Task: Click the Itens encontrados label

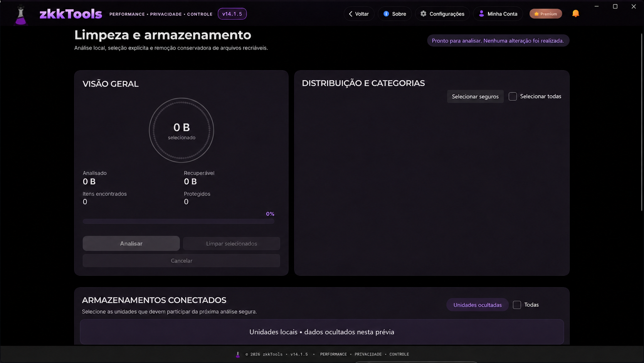Action: pyautogui.click(x=104, y=194)
